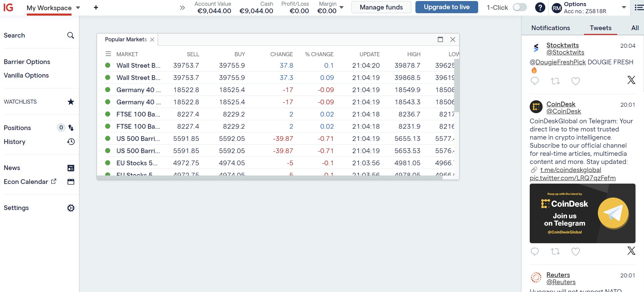Open the Popular Markets column menu icon
Viewport: 644px width, 292px height.
click(x=108, y=54)
